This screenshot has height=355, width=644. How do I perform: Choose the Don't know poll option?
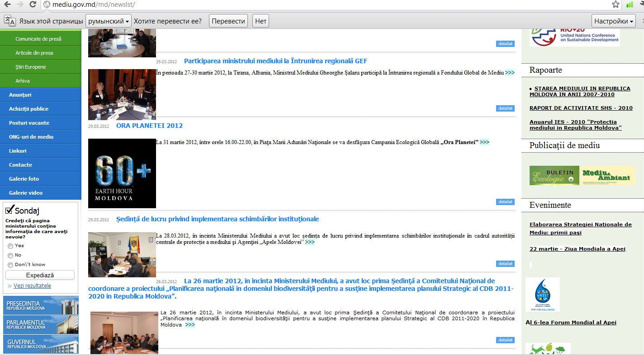tap(10, 265)
